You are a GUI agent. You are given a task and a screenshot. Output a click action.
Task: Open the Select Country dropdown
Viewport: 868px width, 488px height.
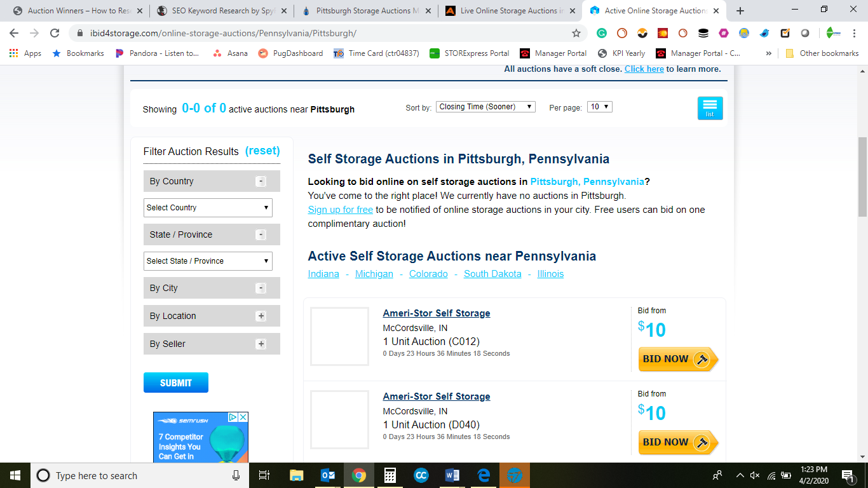pyautogui.click(x=208, y=208)
